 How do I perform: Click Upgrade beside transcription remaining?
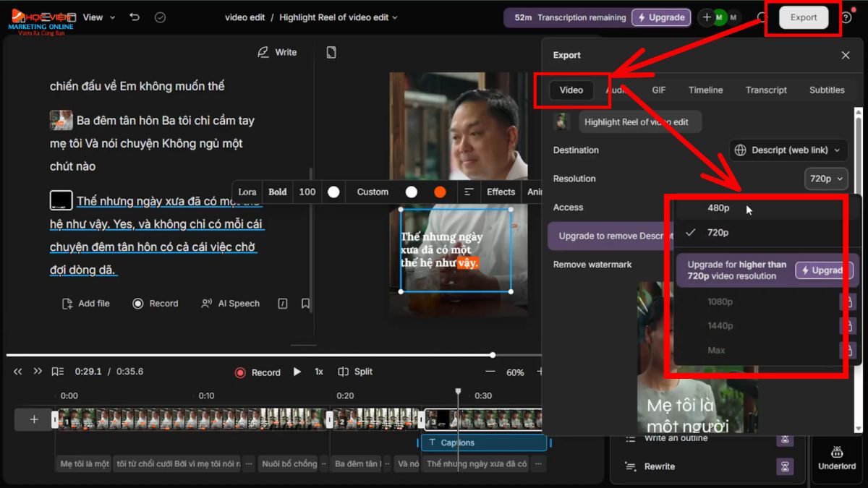[x=661, y=17]
